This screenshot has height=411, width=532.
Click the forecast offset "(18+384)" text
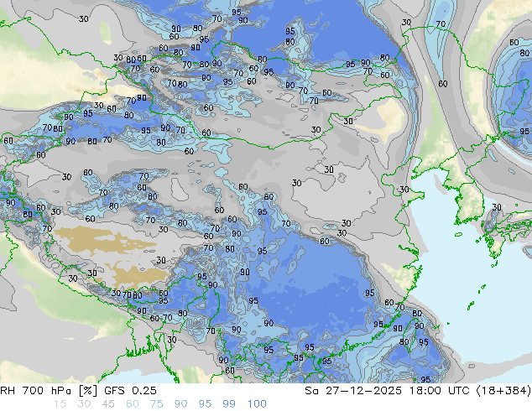(503, 391)
